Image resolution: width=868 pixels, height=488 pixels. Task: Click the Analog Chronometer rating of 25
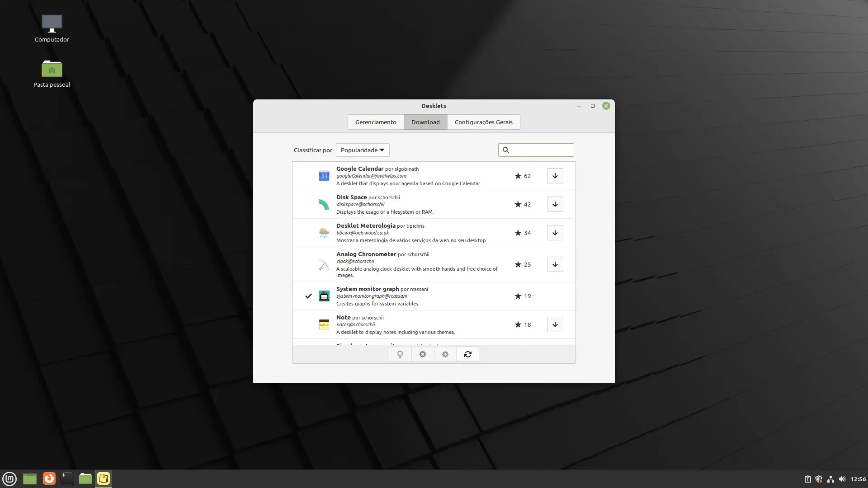523,264
